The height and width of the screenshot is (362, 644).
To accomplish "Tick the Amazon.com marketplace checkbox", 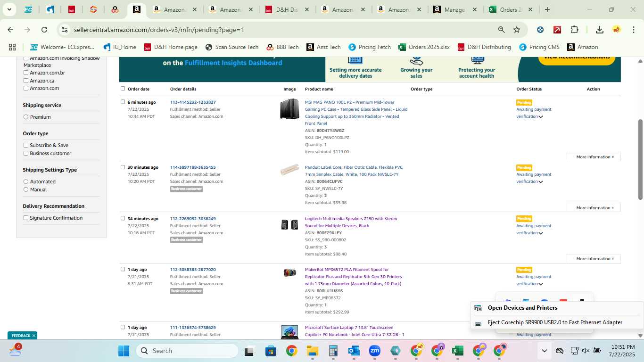I will click(x=26, y=88).
